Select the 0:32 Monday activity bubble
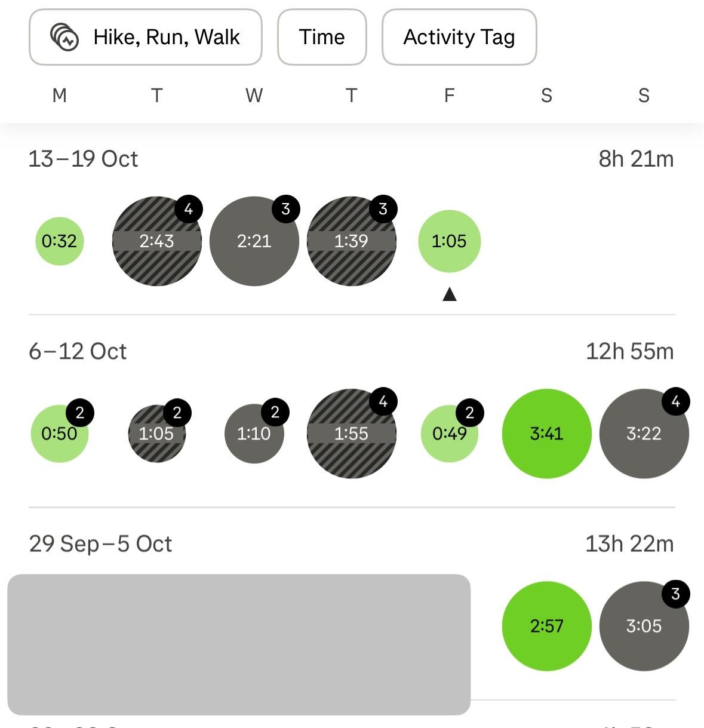This screenshot has width=704, height=728. click(x=60, y=241)
